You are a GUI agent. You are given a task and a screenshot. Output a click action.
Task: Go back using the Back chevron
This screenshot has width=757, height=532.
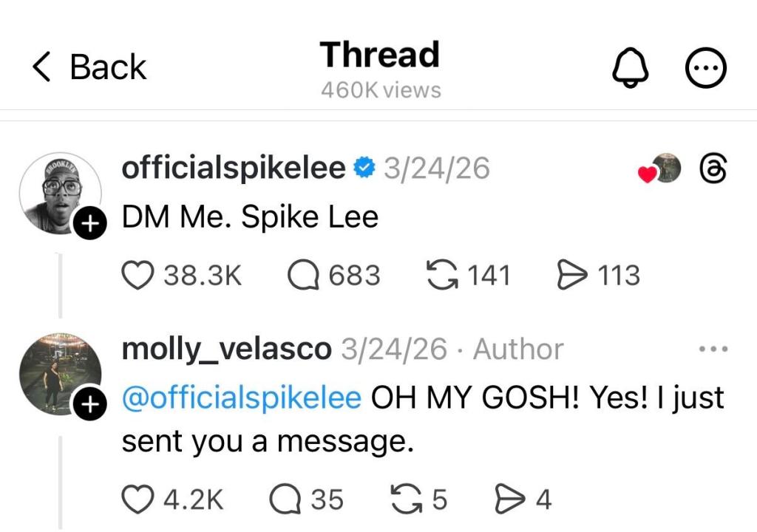click(42, 66)
